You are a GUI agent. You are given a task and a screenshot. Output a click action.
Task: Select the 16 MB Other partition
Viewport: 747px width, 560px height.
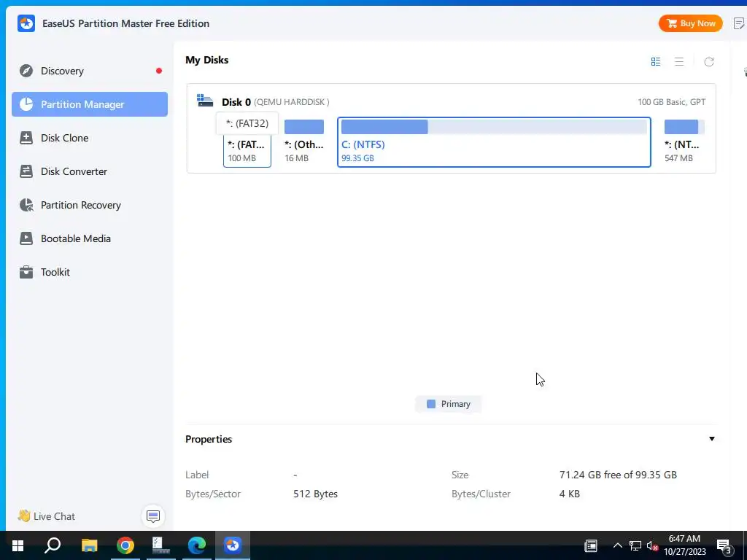click(304, 142)
